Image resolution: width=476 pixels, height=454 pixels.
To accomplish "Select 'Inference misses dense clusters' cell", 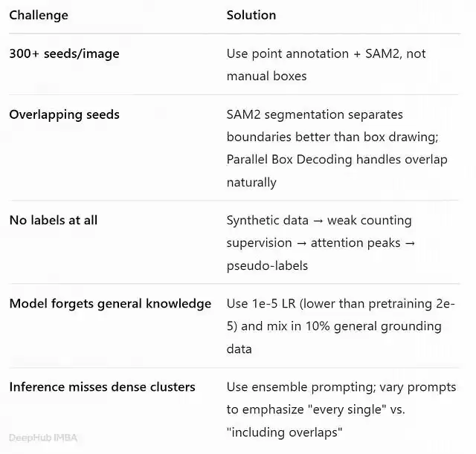I will click(103, 387).
